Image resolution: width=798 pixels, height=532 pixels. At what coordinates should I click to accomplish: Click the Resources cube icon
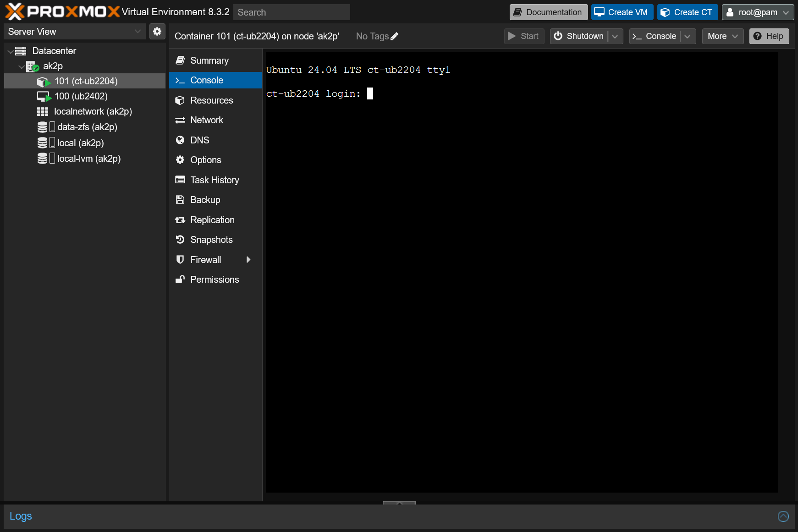[x=180, y=100]
